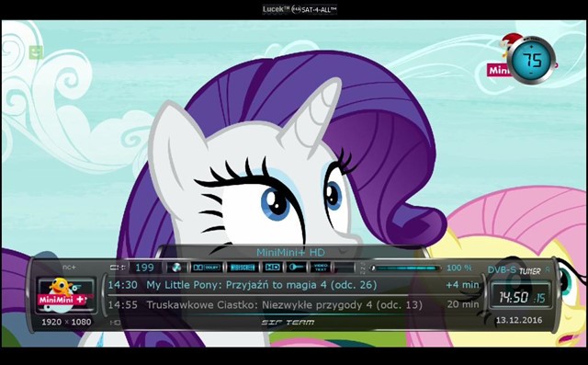This screenshot has height=365, width=588.
Task: Click the channel number 199 field
Action: pos(145,268)
